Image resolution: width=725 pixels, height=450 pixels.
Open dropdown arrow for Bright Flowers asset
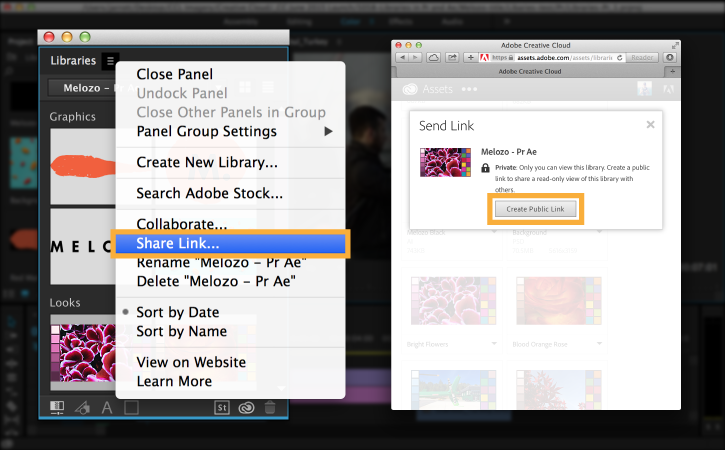click(494, 344)
